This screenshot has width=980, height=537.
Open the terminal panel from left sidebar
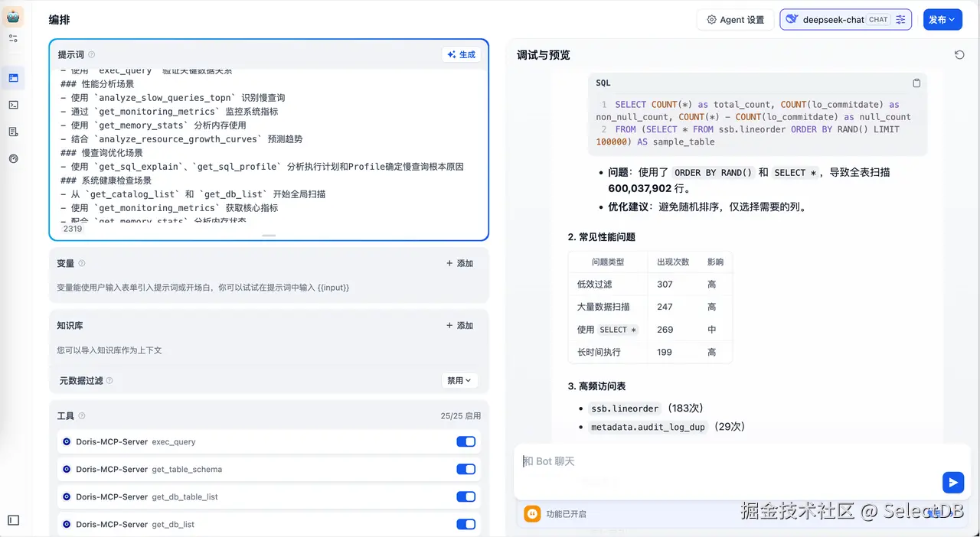[14, 104]
